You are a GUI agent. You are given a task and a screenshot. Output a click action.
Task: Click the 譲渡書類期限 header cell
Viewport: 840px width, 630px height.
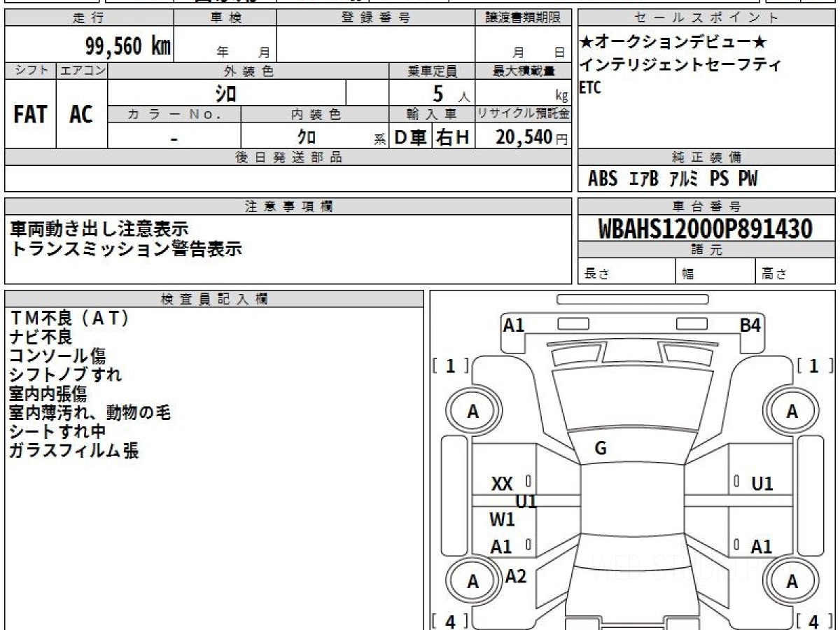point(524,18)
